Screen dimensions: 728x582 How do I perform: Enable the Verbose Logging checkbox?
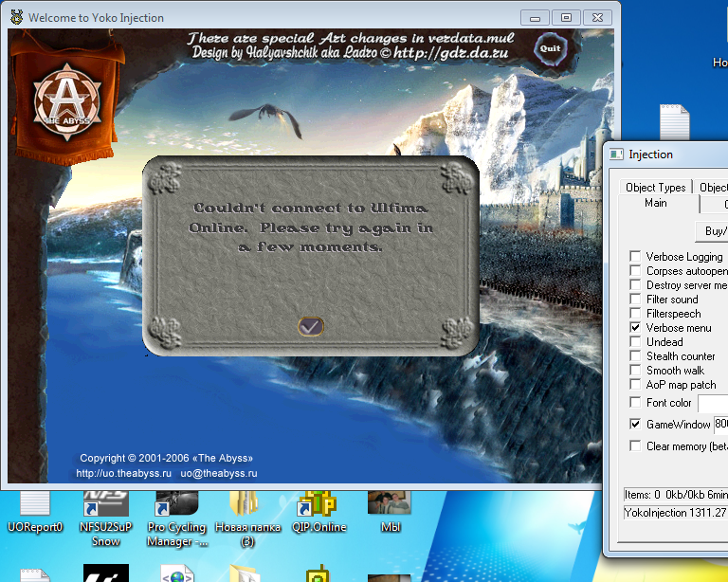(635, 257)
